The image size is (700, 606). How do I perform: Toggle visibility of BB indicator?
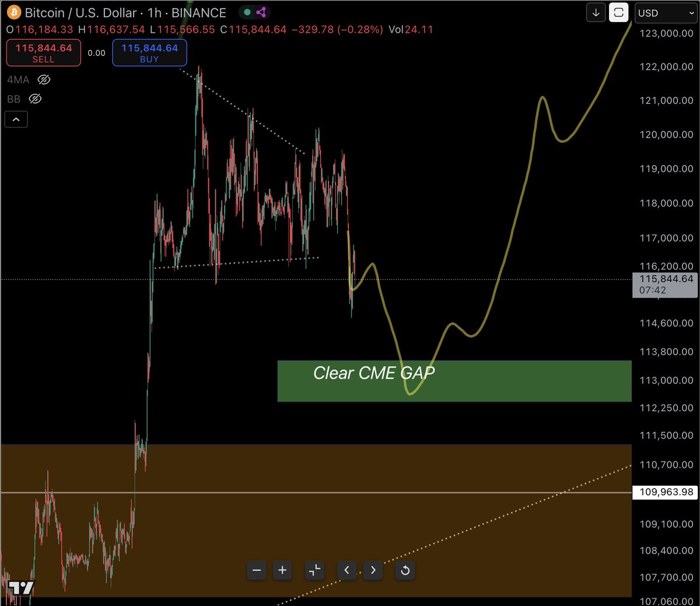pos(35,99)
